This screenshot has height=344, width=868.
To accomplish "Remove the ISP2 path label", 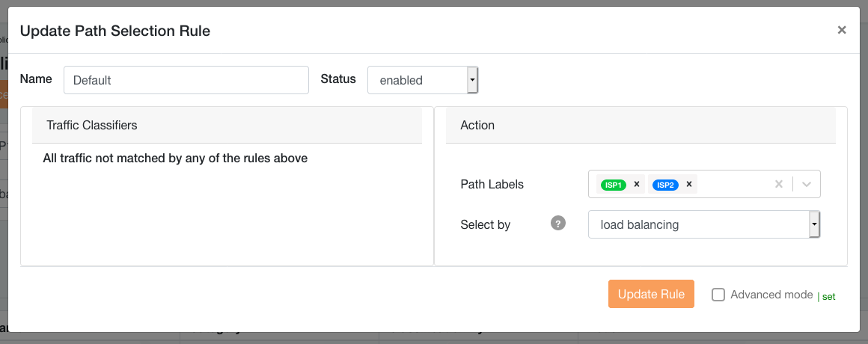I will 688,184.
